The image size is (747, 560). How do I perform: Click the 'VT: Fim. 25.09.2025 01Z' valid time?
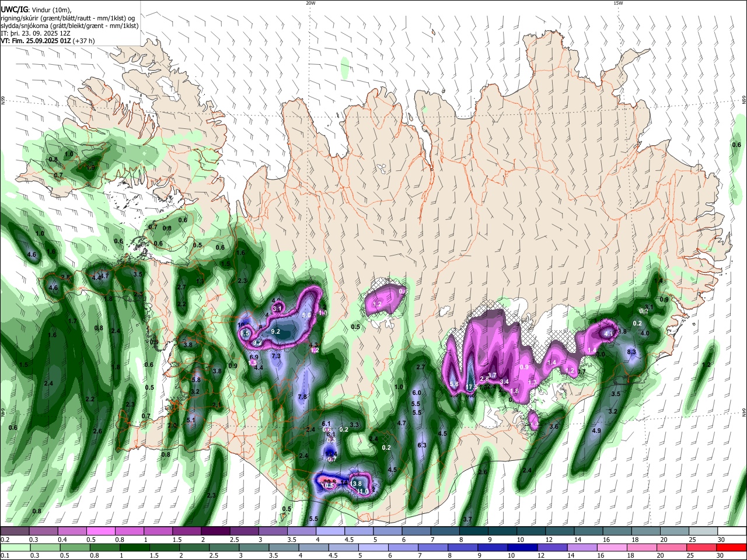coord(36,41)
